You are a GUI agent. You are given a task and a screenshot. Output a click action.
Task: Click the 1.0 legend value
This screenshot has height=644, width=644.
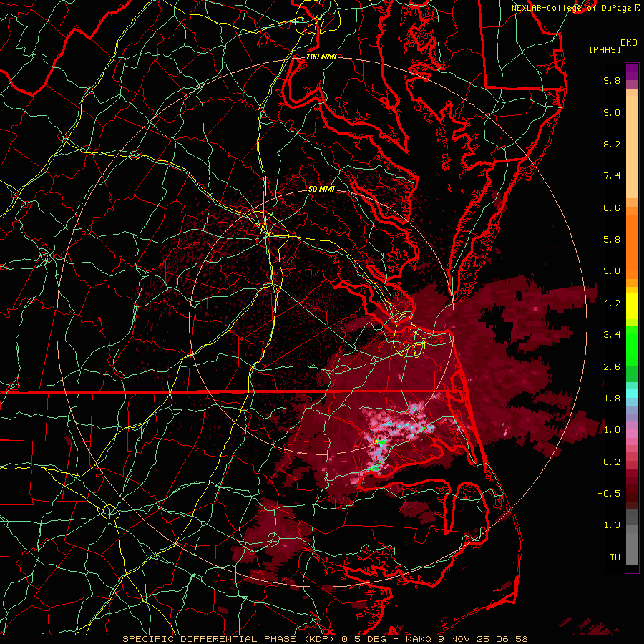pos(612,430)
